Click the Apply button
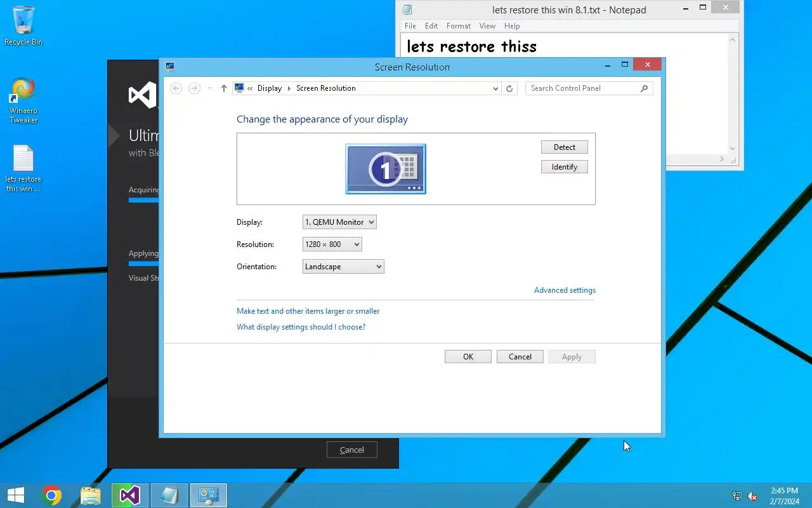Image resolution: width=812 pixels, height=508 pixels. 572,357
